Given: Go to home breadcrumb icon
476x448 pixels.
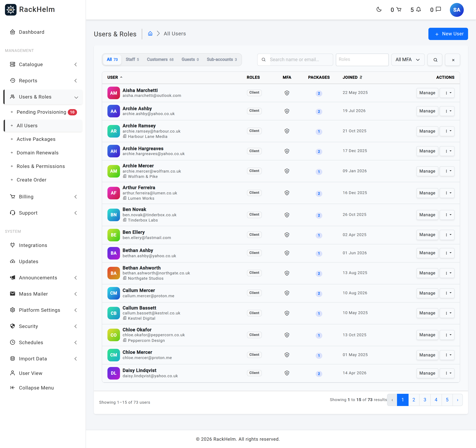Looking at the screenshot, I should 150,34.
